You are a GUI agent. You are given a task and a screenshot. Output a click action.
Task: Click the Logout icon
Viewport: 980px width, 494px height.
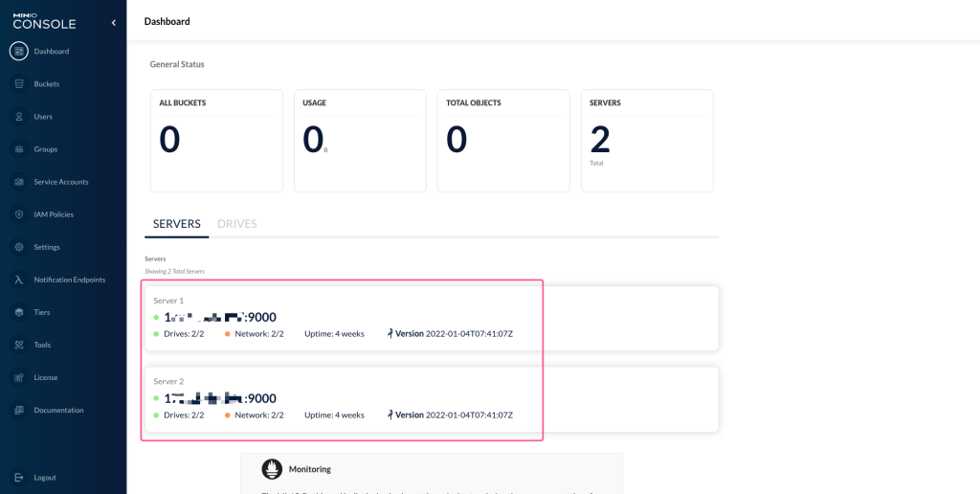point(18,477)
